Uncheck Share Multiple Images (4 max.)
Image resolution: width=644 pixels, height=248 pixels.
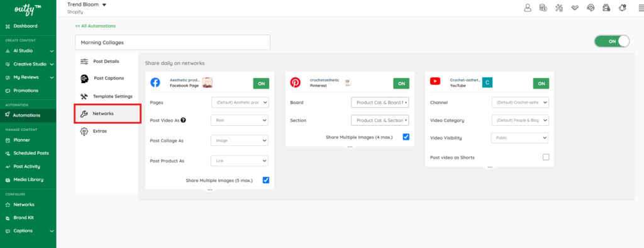[406, 137]
